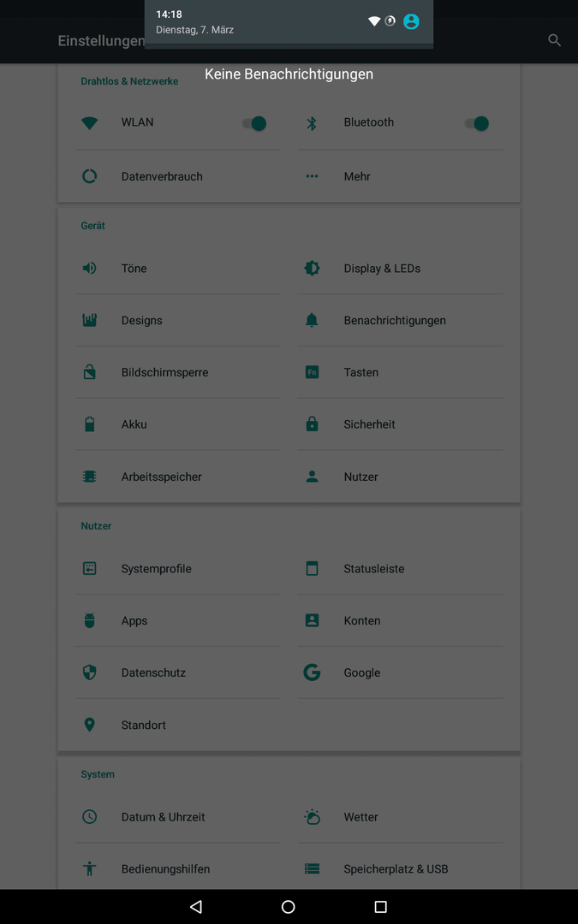The width and height of the screenshot is (578, 924).
Task: Tap the Designs theme icon
Action: pos(89,320)
